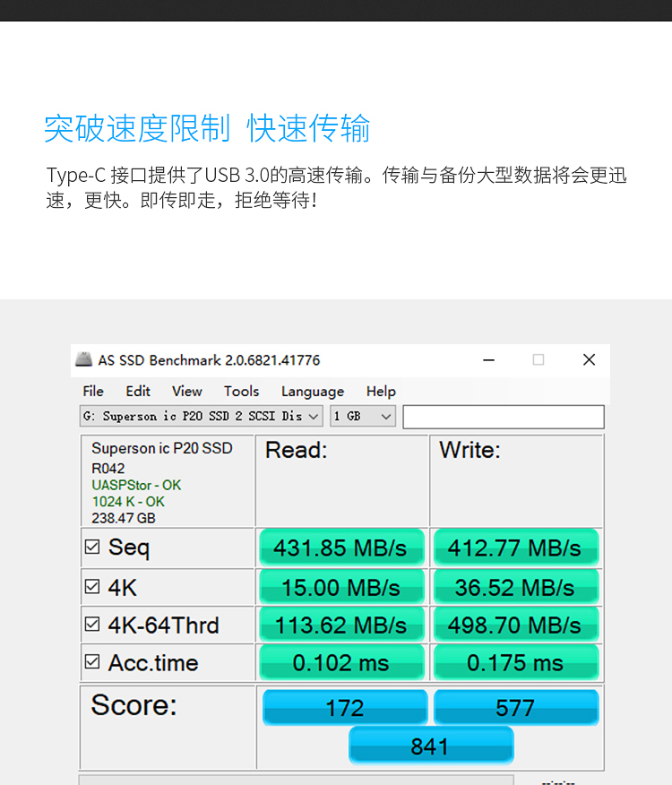Viewport: 672px width, 785px height.
Task: Click the AS SSD Benchmark 2.0.6821.41776 title
Action: [209, 360]
